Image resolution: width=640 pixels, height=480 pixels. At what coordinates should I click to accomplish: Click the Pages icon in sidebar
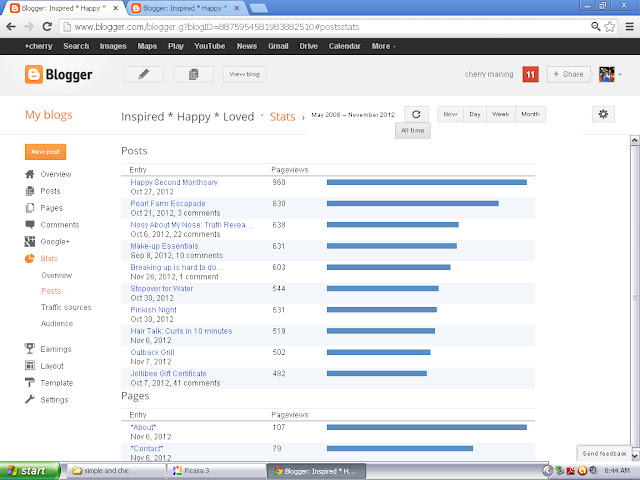click(30, 208)
